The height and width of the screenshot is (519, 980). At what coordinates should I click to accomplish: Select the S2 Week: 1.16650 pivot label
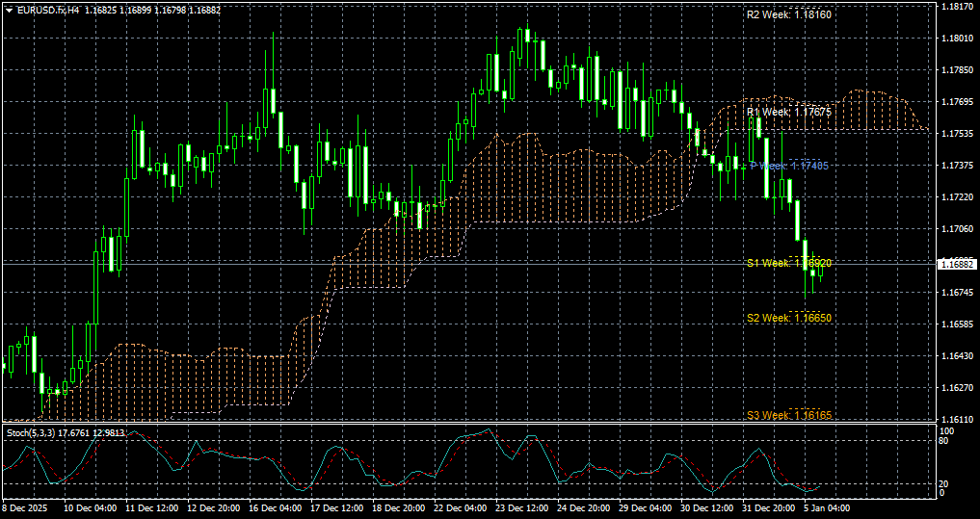[x=789, y=318]
